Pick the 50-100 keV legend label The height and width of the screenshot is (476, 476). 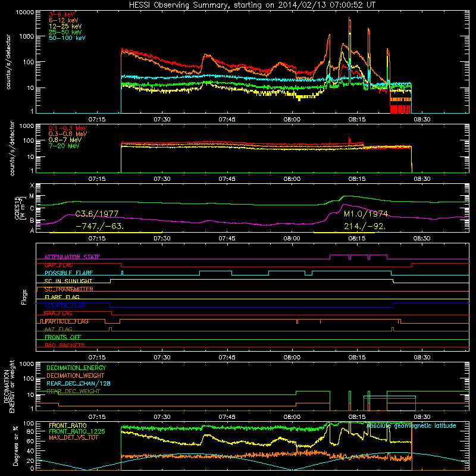pos(67,38)
